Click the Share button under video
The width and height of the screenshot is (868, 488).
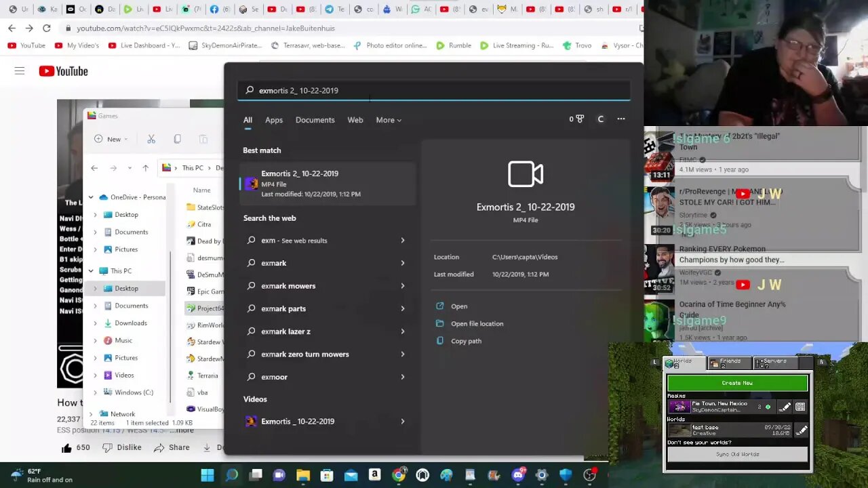[x=172, y=447]
